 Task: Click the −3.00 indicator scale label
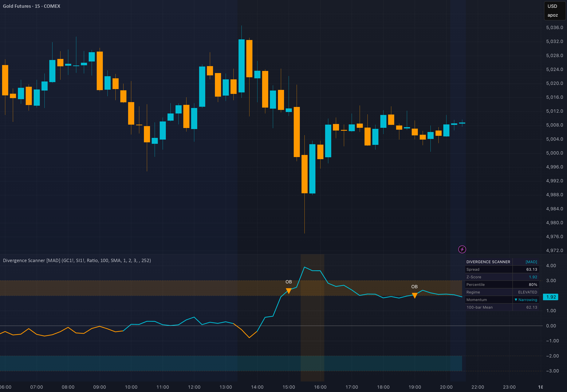(x=552, y=371)
